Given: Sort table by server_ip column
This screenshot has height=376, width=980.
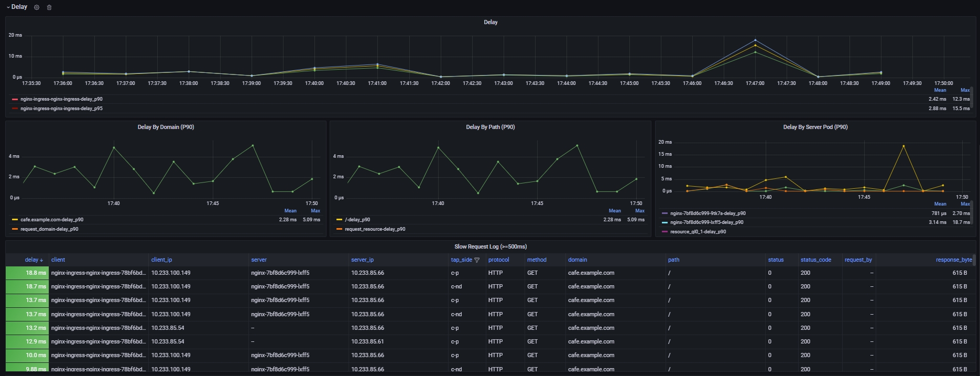Looking at the screenshot, I should point(362,260).
